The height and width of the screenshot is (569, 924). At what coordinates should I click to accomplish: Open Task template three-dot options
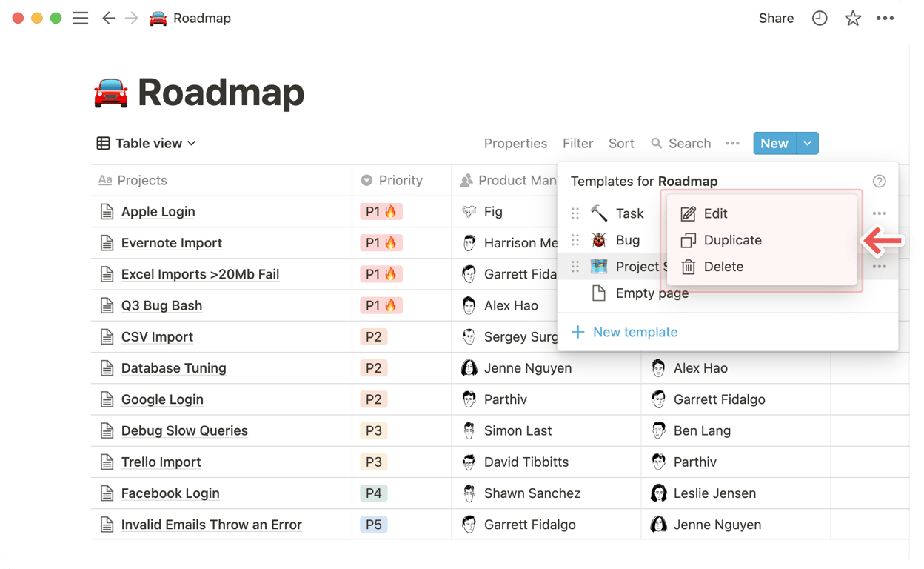point(879,213)
